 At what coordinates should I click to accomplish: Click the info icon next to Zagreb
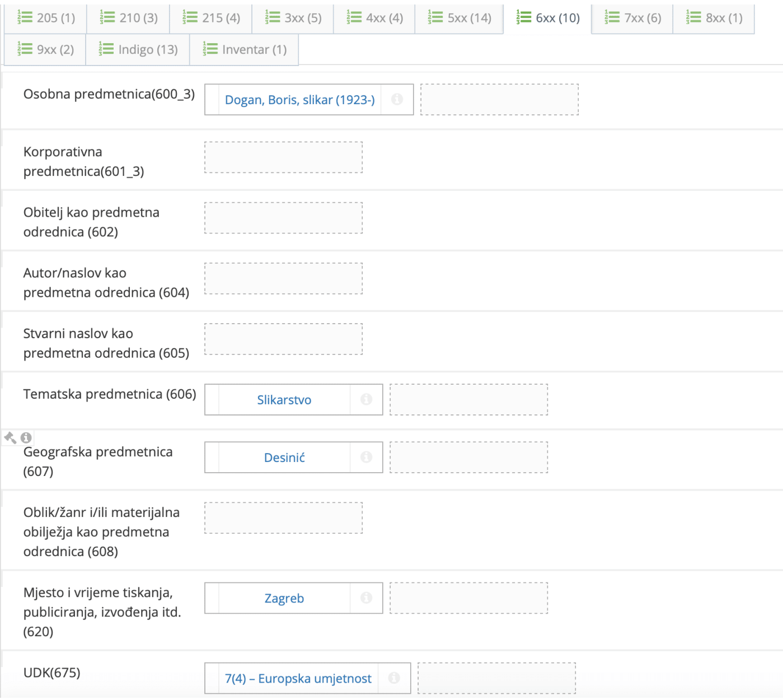pos(367,598)
